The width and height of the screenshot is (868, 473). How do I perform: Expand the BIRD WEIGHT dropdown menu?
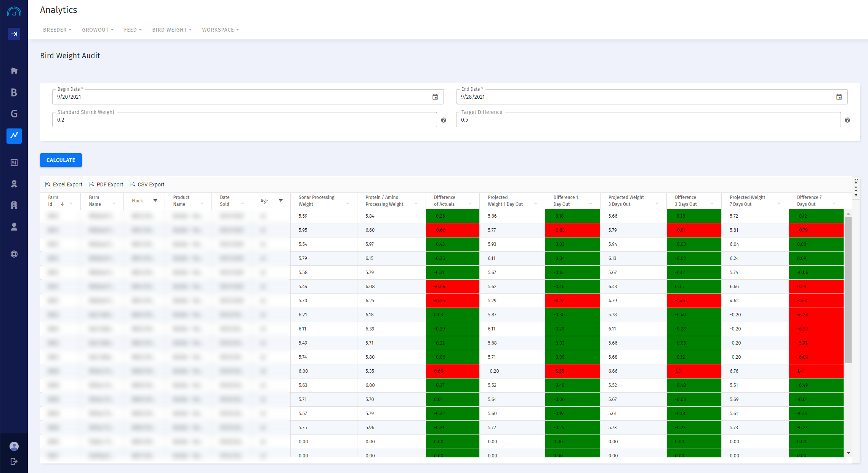click(172, 30)
